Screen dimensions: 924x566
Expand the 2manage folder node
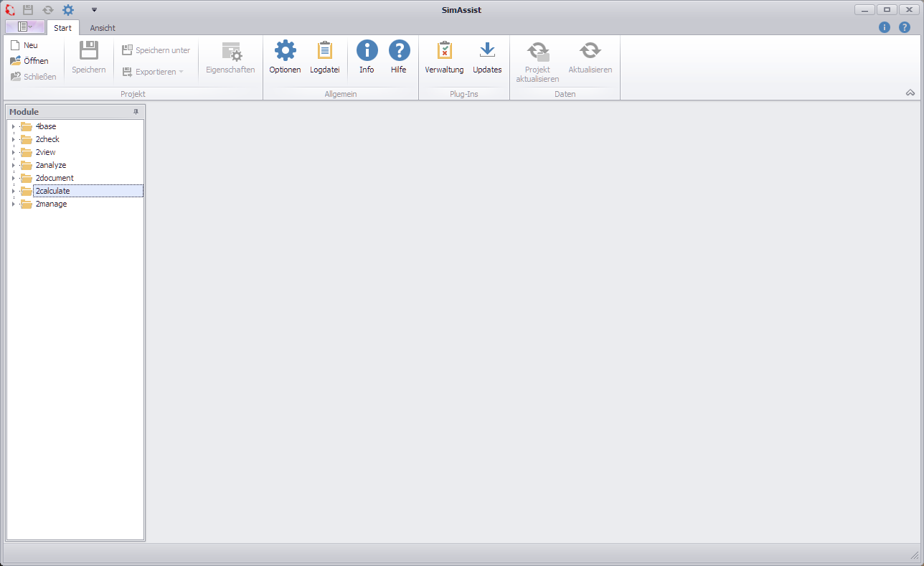point(13,204)
